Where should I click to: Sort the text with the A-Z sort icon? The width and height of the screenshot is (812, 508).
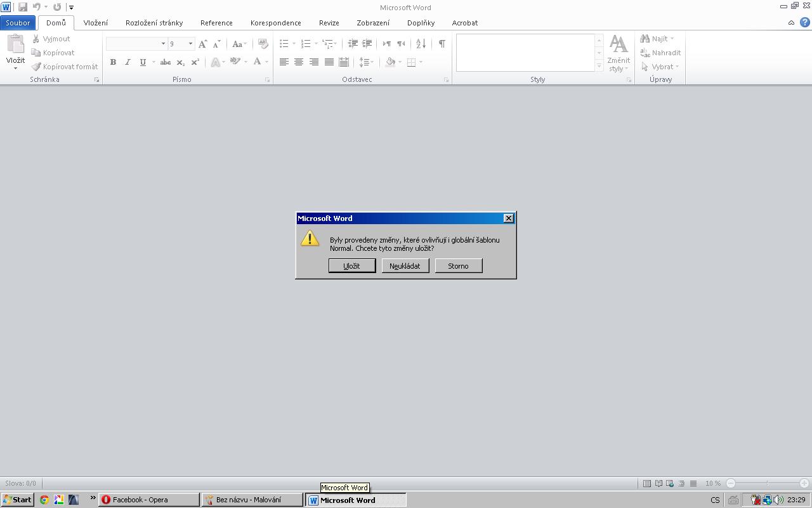[421, 44]
